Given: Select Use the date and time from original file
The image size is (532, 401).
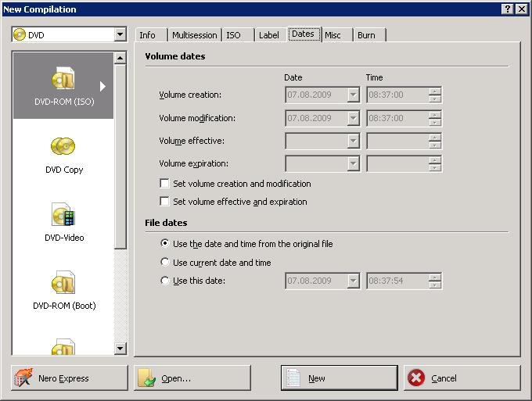Looking at the screenshot, I should click(x=164, y=243).
